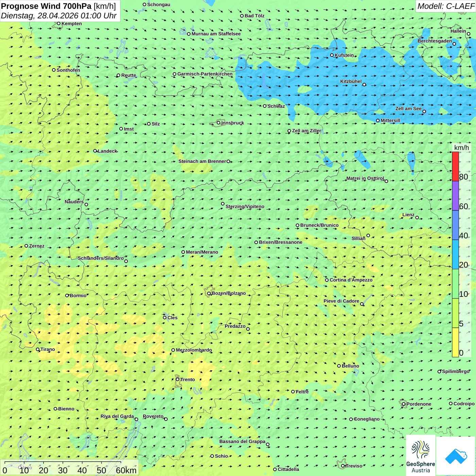Click the 'Sonthofen' label

pyautogui.click(x=68, y=70)
